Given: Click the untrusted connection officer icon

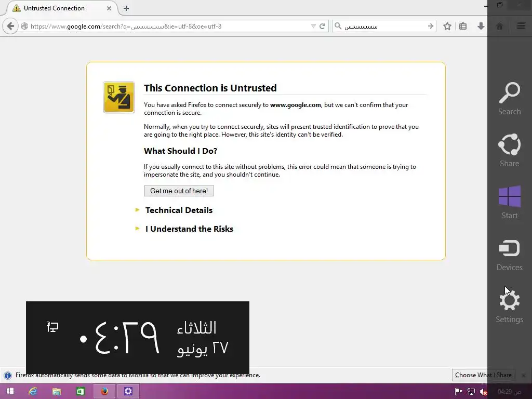Looking at the screenshot, I should (119, 97).
